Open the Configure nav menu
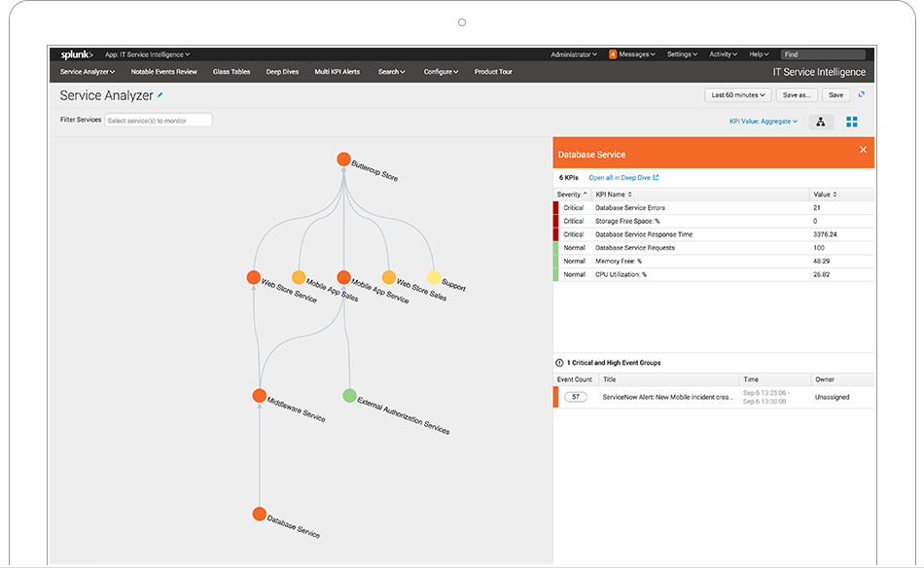Viewport: 924px width, 568px height. 441,72
